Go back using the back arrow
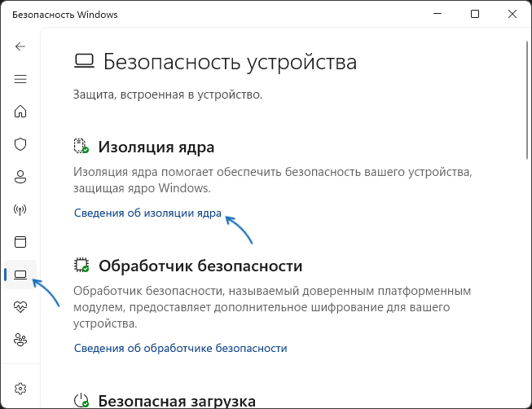The height and width of the screenshot is (409, 532). point(20,46)
